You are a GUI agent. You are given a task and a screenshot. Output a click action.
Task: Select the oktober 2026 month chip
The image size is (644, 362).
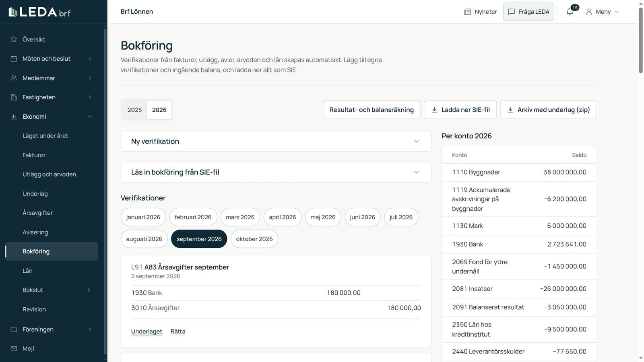pyautogui.click(x=254, y=239)
